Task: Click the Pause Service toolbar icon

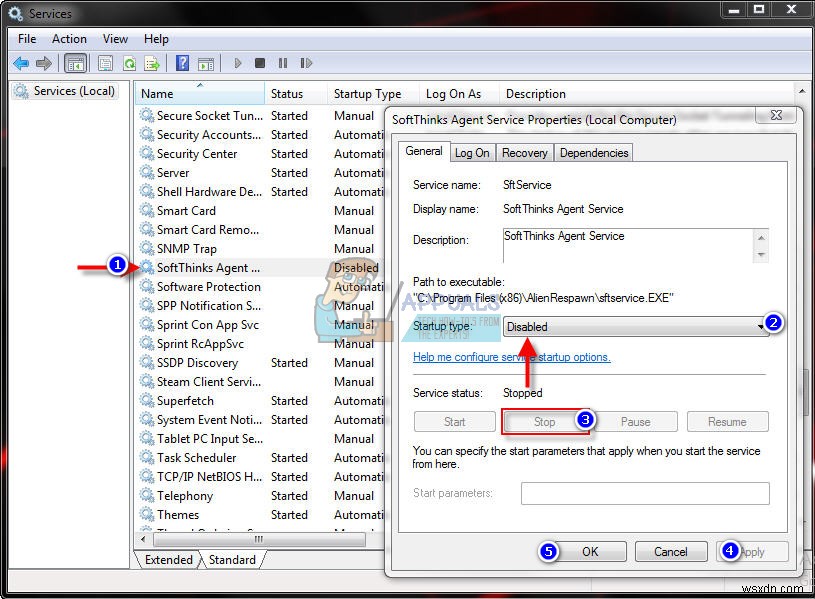Action: 283,63
